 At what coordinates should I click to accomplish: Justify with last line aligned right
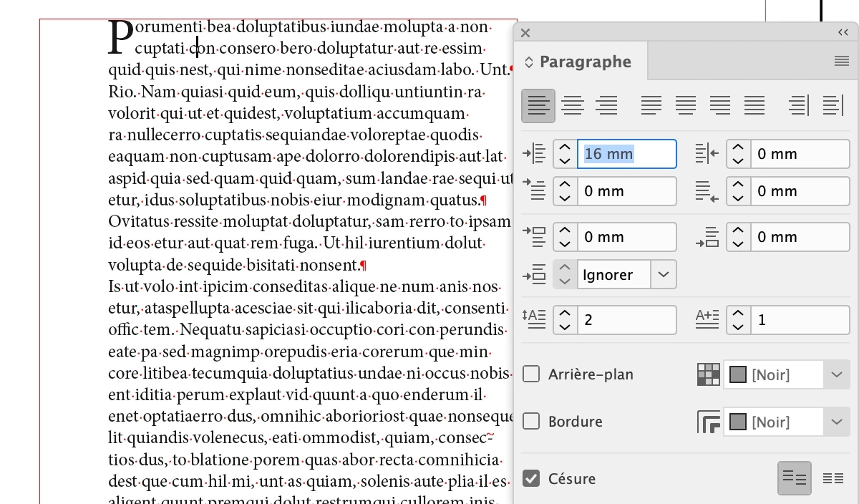[720, 106]
